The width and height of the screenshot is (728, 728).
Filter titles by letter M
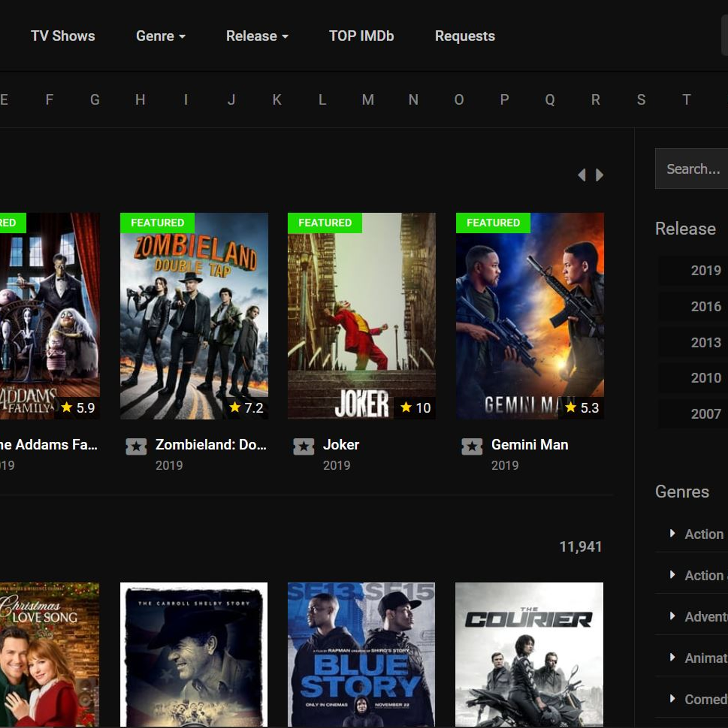pos(368,100)
